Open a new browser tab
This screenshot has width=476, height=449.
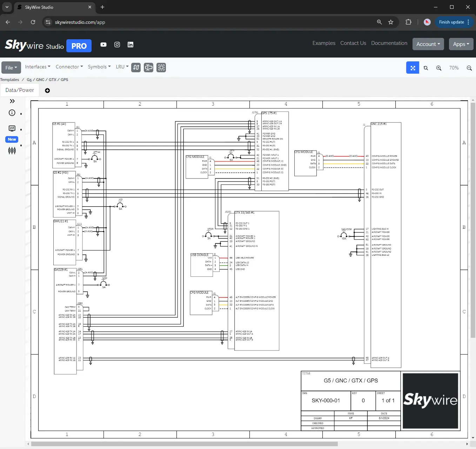coord(102,7)
